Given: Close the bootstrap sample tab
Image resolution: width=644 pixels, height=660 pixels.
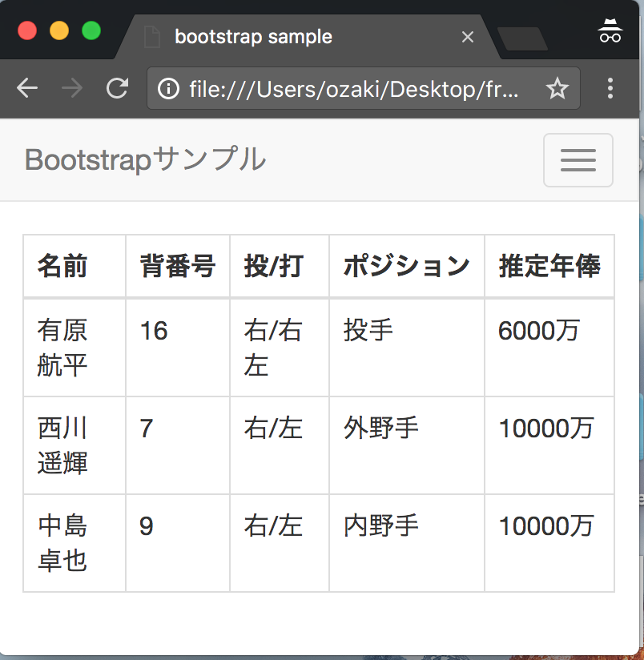Looking at the screenshot, I should coord(468,37).
